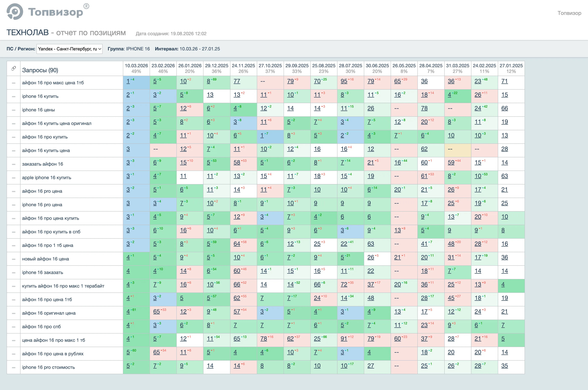Click dash icon beside заказать айфон 16
588x390 pixels.
coord(14,164)
